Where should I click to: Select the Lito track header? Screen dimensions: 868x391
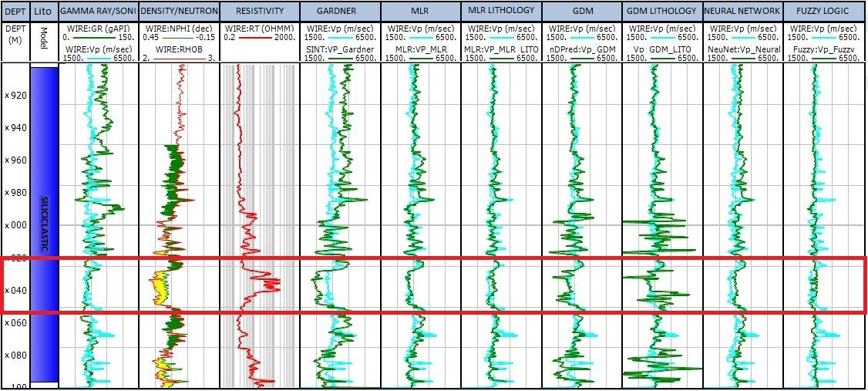pos(43,11)
